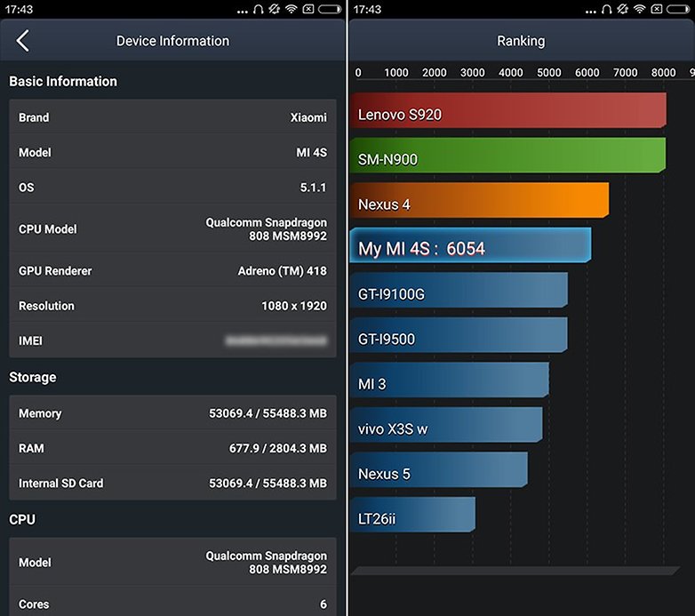Select the Lenovo S920 red ranking bar
This screenshot has height=616, width=695.
pyautogui.click(x=508, y=110)
